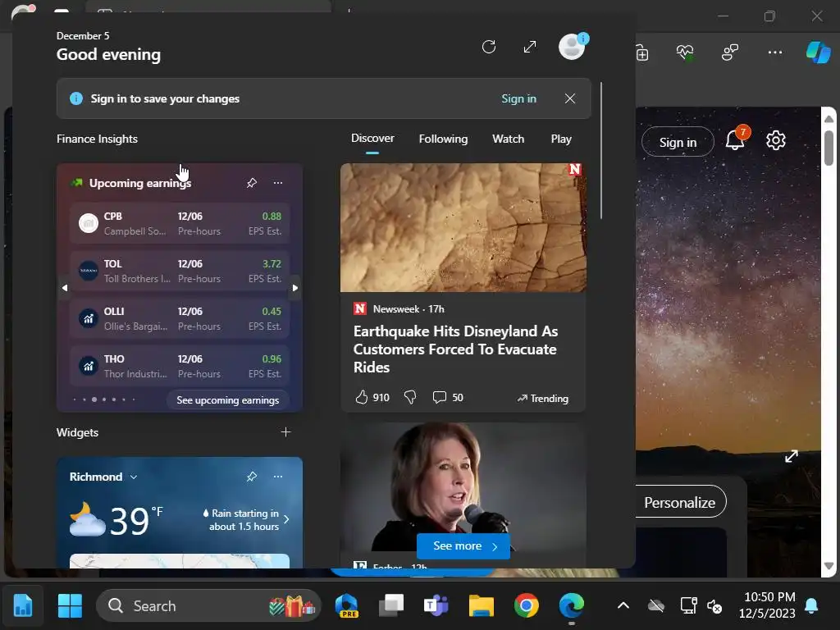Open the TOL Toll Brothers earnings row

coord(180,271)
